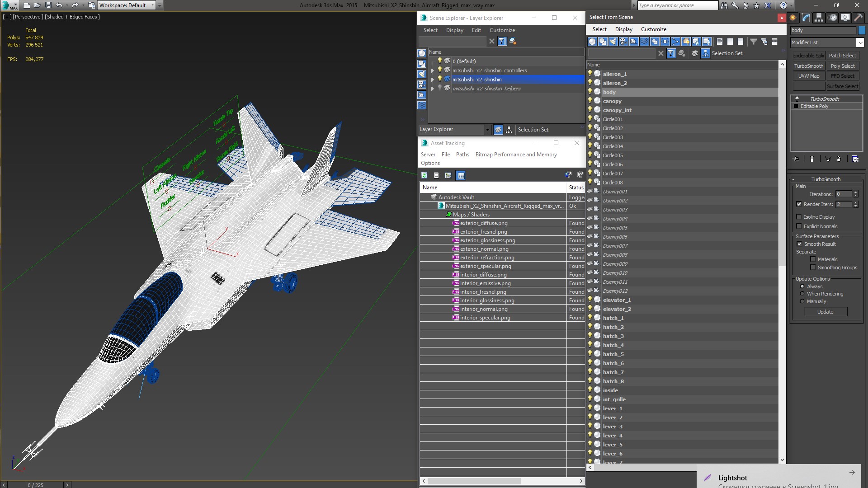Collapse TurboSmooth rollout minus header
868x488 pixels.
point(793,179)
